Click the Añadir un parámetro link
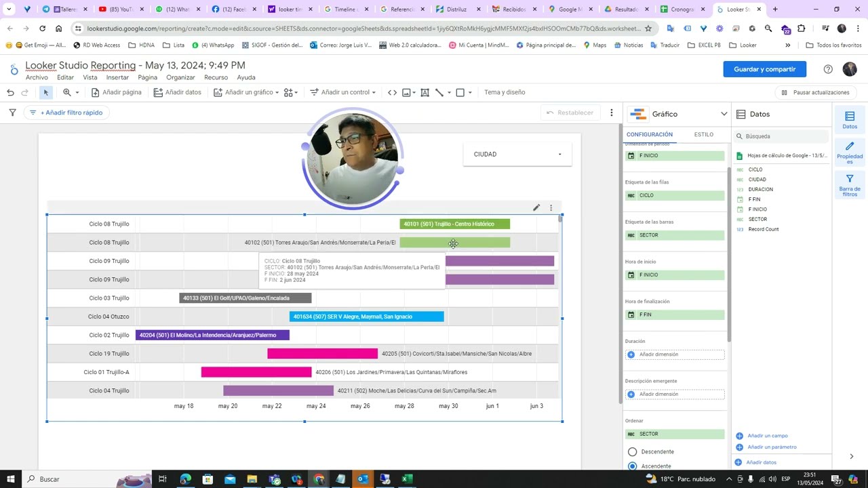Screen dimensions: 868x488 771,447
